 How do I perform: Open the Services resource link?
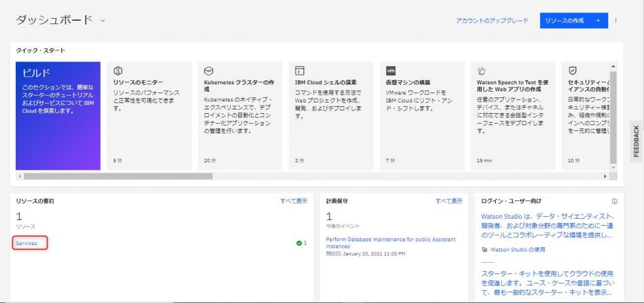pos(26,243)
